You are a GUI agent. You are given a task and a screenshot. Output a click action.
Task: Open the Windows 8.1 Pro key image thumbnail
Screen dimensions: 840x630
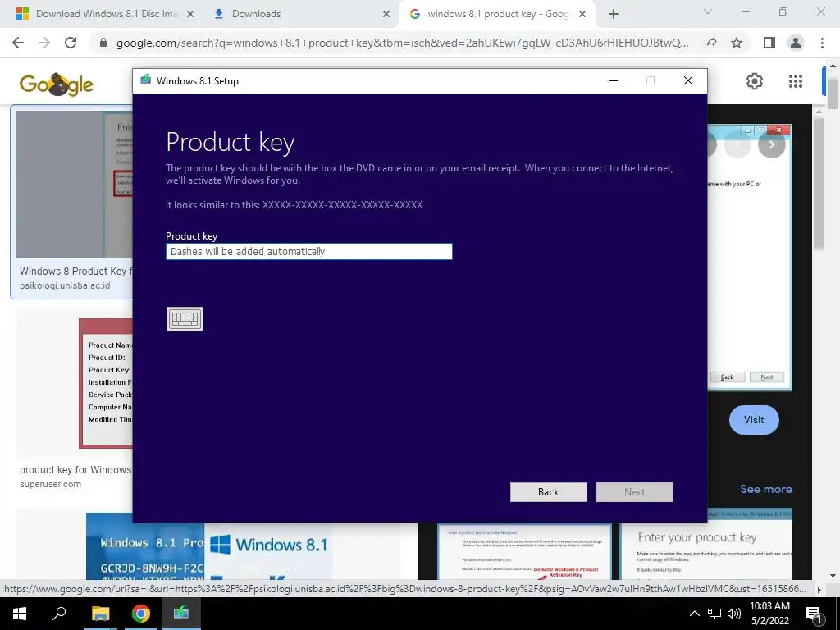144,546
